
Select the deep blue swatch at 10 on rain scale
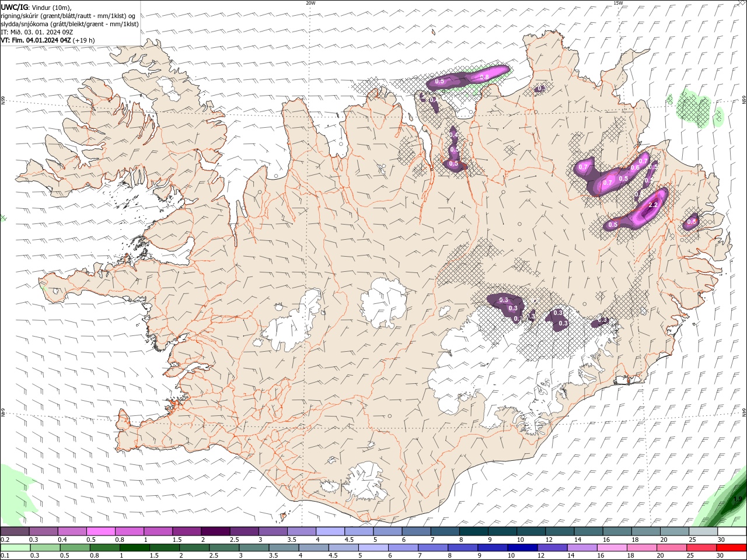coord(522,547)
